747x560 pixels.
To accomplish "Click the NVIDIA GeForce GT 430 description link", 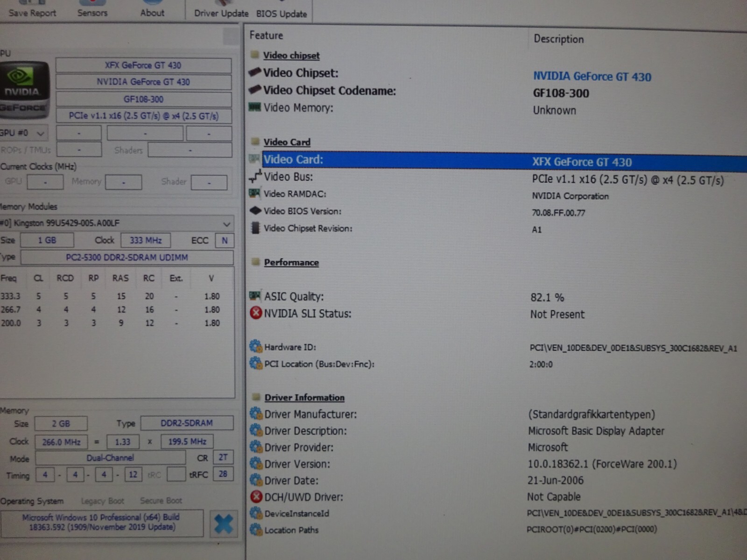I will pyautogui.click(x=592, y=76).
